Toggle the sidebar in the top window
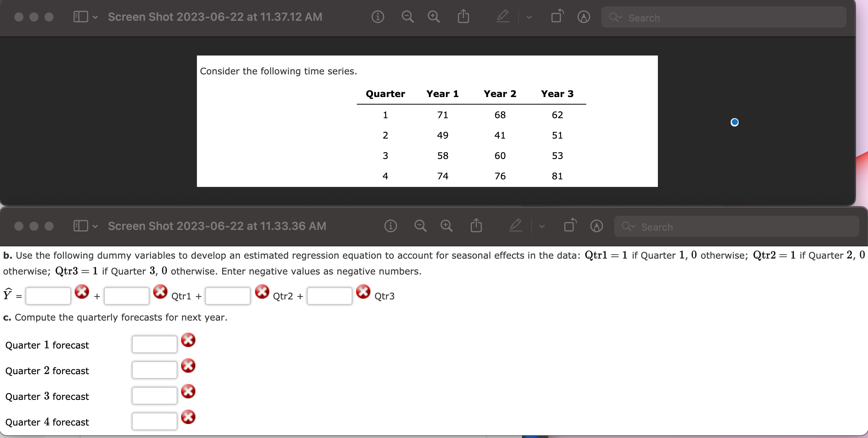The image size is (868, 438). [80, 17]
